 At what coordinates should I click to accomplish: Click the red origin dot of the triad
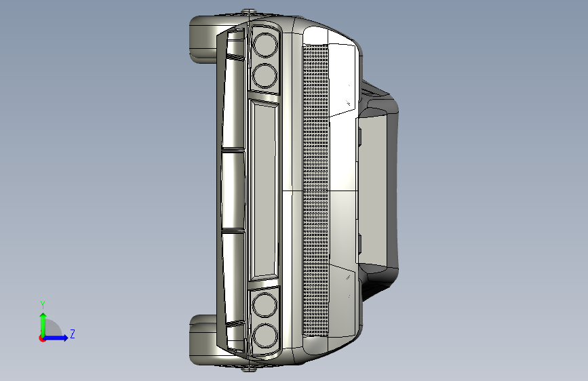tap(42, 338)
